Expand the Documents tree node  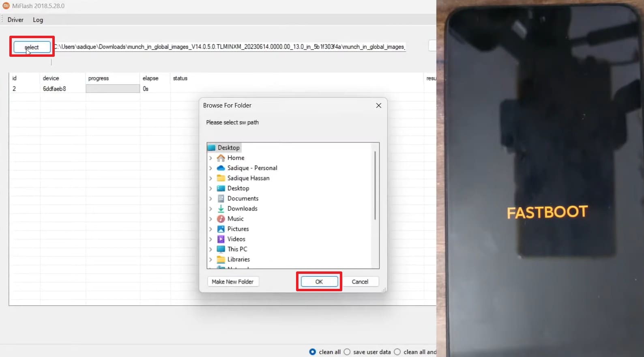pyautogui.click(x=210, y=198)
